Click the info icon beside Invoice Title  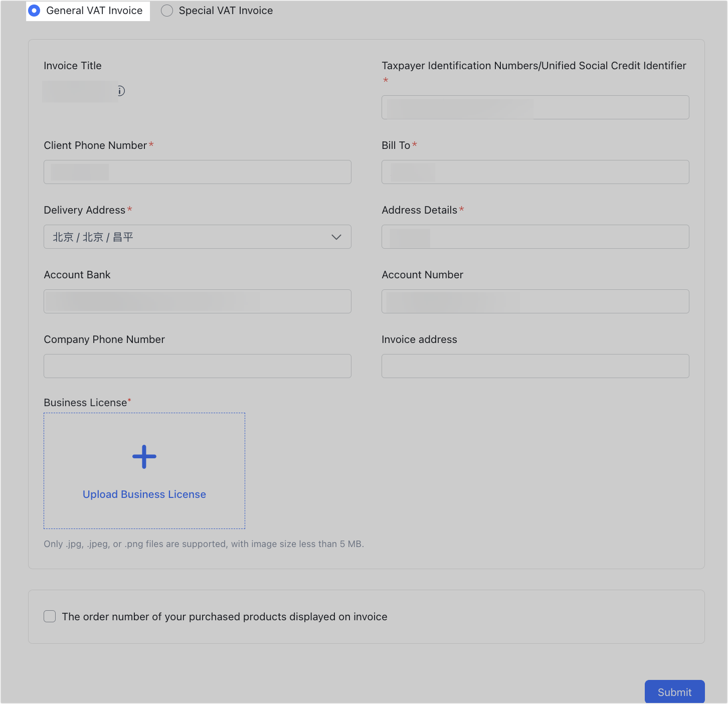tap(120, 91)
